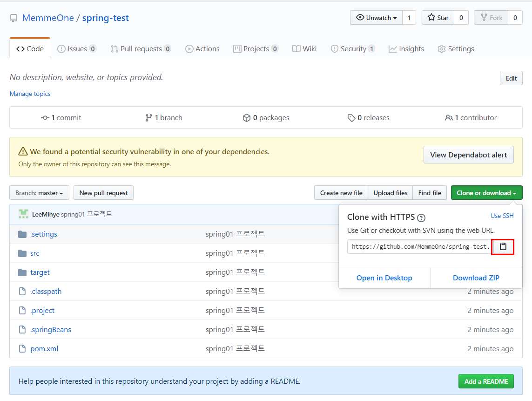
Task: Open the Branch: master dropdown
Action: point(40,193)
